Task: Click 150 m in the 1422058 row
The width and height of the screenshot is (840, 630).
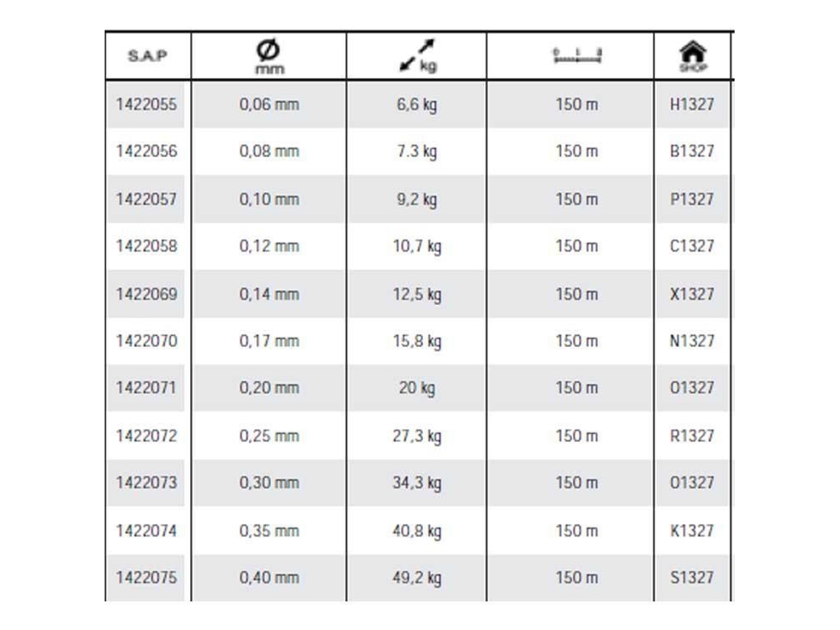Action: [576, 246]
